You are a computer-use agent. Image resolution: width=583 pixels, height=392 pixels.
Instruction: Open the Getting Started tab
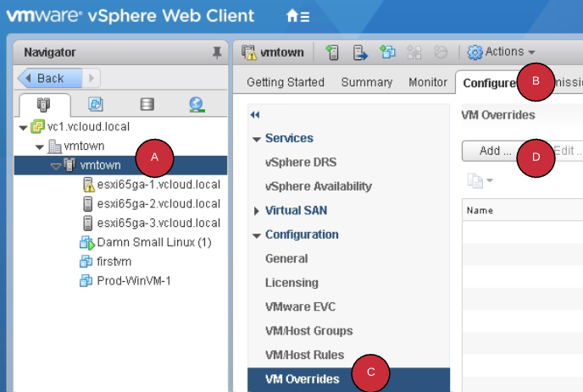coord(286,82)
